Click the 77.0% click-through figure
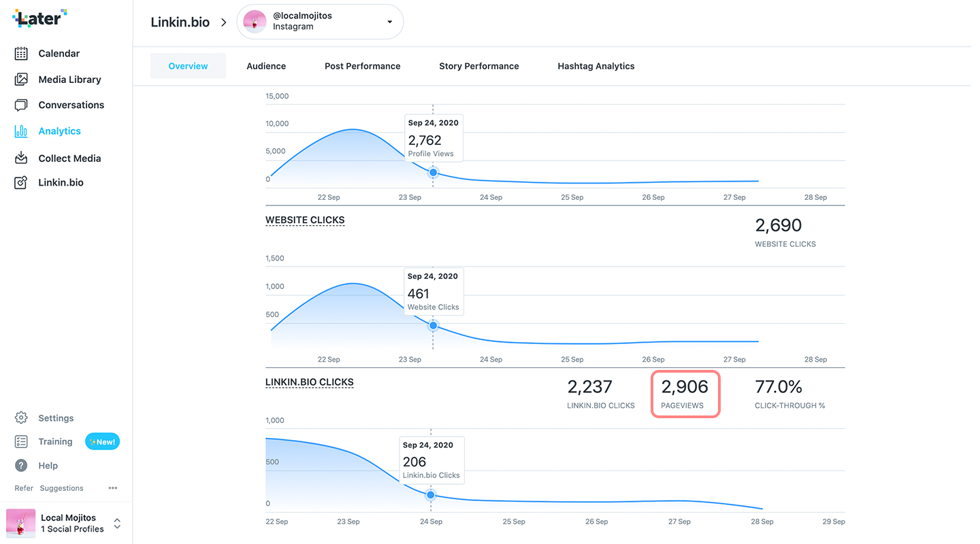The image size is (980, 544). (779, 387)
